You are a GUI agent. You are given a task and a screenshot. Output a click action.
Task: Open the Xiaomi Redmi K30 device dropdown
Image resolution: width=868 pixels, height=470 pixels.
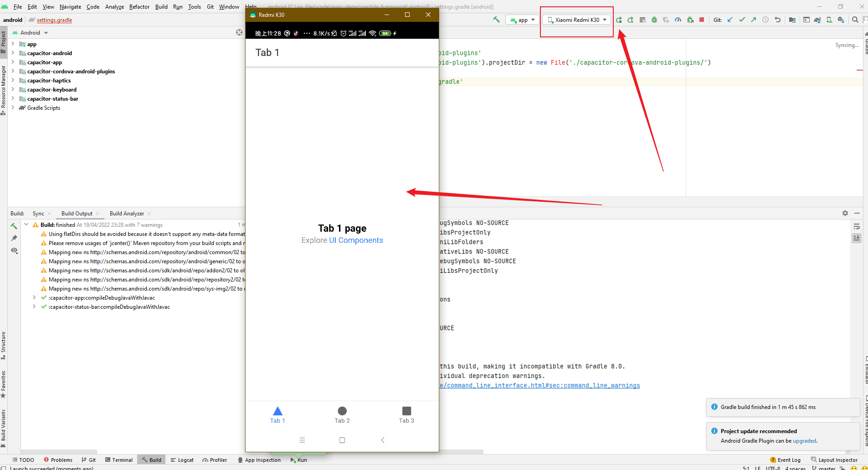(x=576, y=20)
